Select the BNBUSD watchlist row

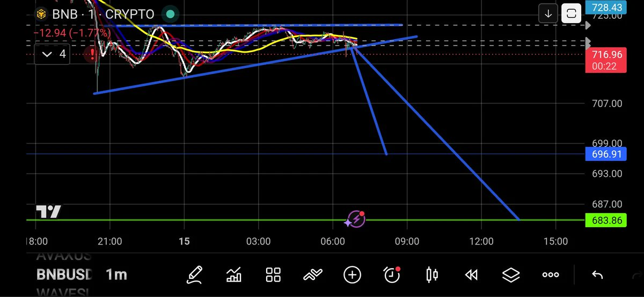point(64,275)
